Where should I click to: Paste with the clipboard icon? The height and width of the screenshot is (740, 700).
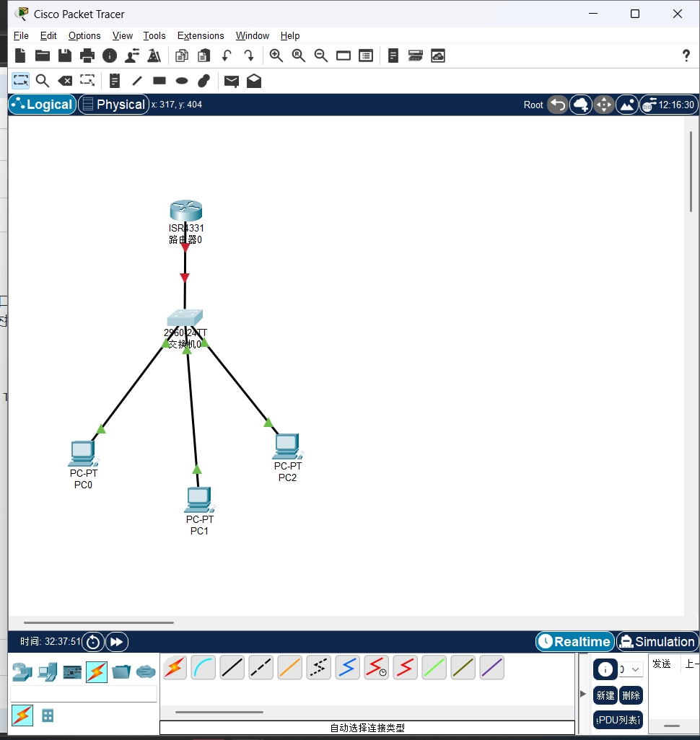[204, 56]
